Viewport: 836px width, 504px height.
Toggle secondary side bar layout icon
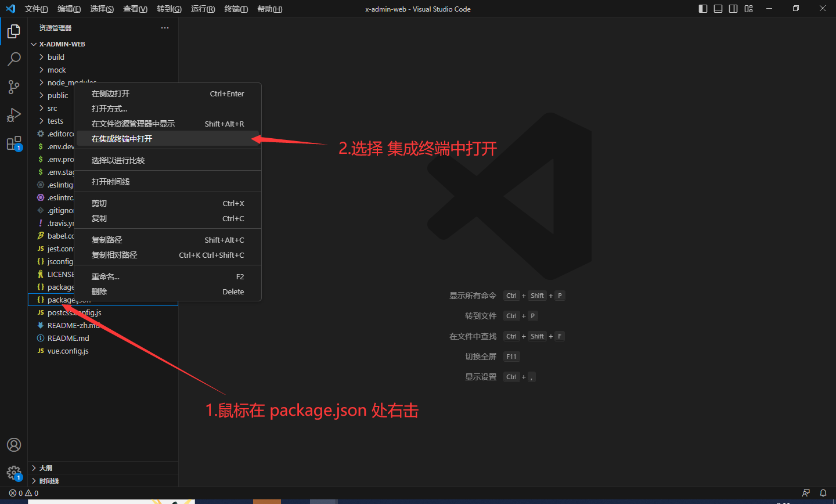[733, 9]
